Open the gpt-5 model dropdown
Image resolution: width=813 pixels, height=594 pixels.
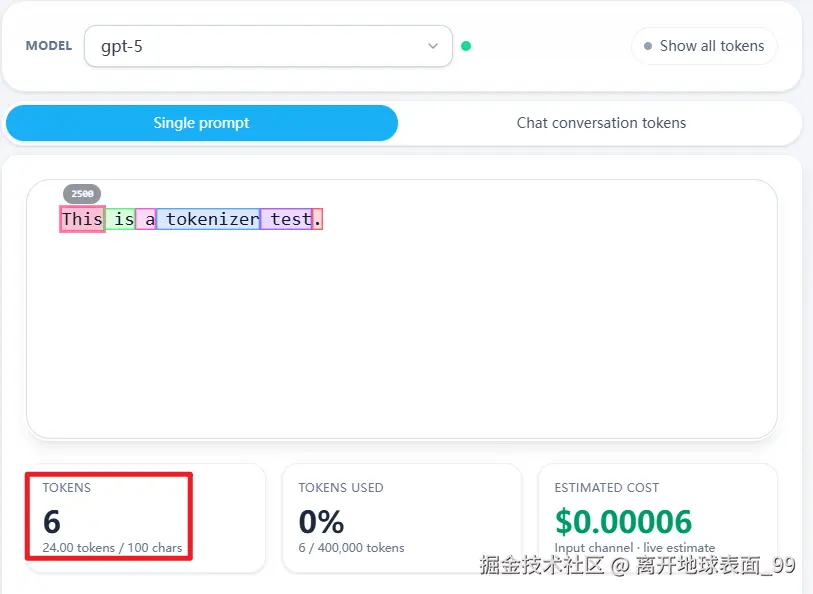click(268, 46)
